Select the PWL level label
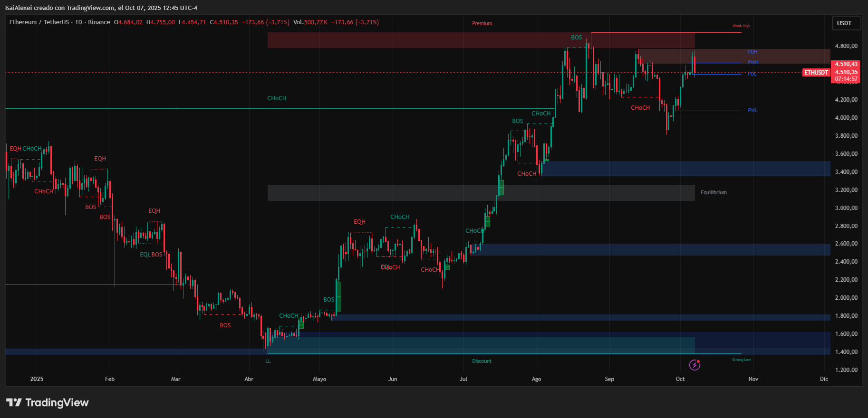The height and width of the screenshot is (418, 868). tap(752, 111)
